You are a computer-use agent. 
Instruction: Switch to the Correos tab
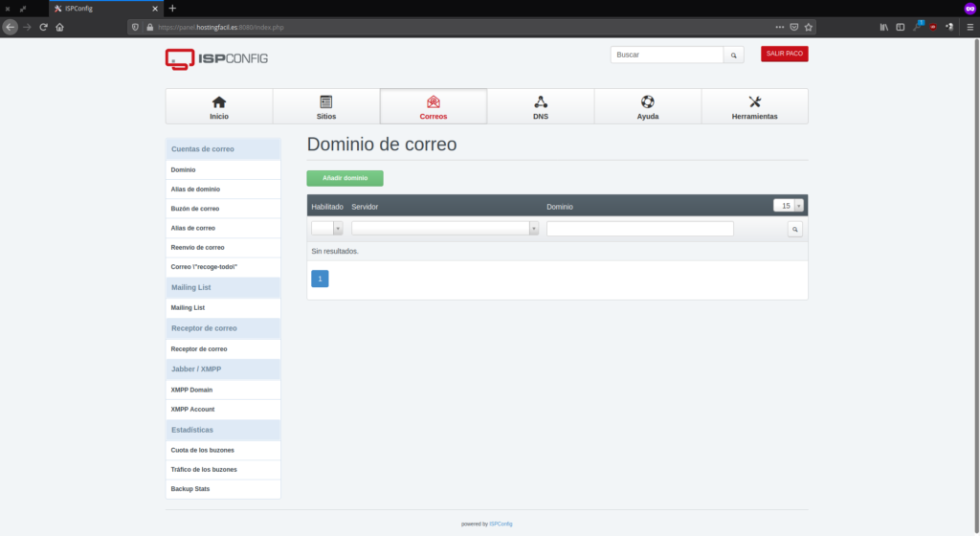pyautogui.click(x=434, y=106)
